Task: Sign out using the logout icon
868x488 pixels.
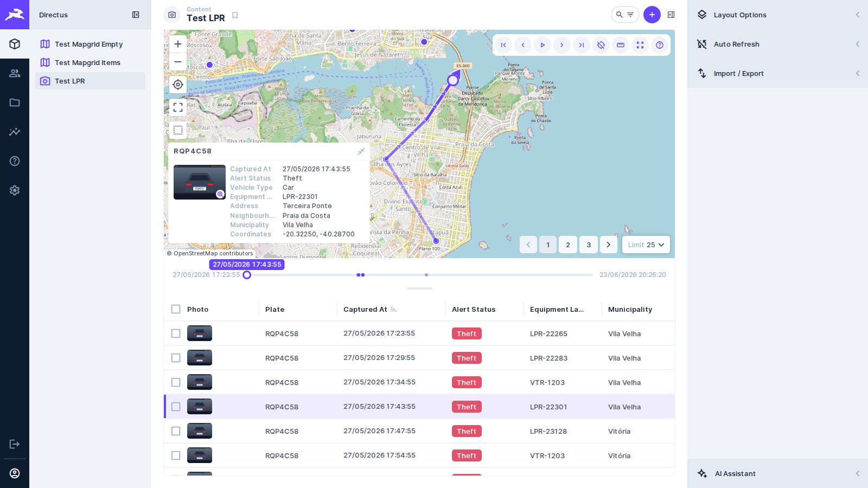Action: coord(15,444)
